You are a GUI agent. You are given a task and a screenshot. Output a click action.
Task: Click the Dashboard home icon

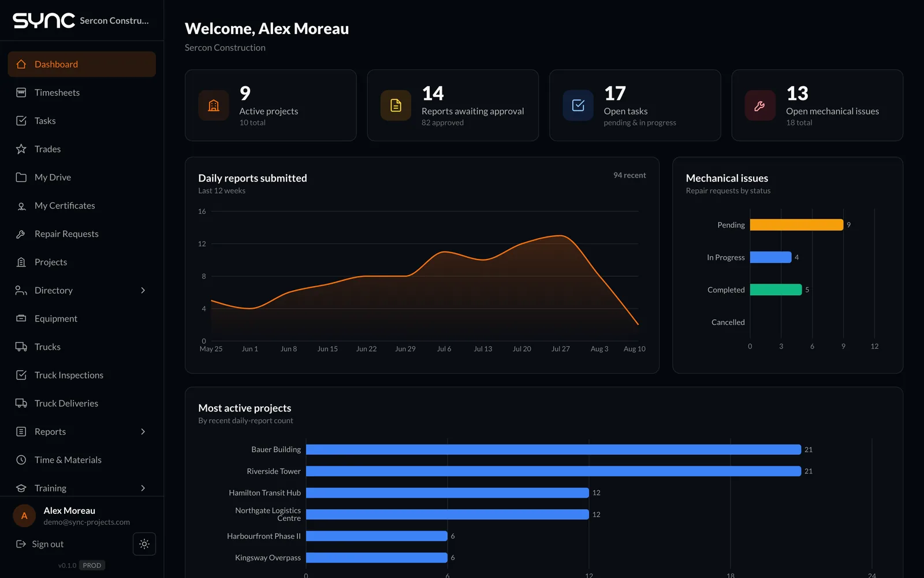21,64
